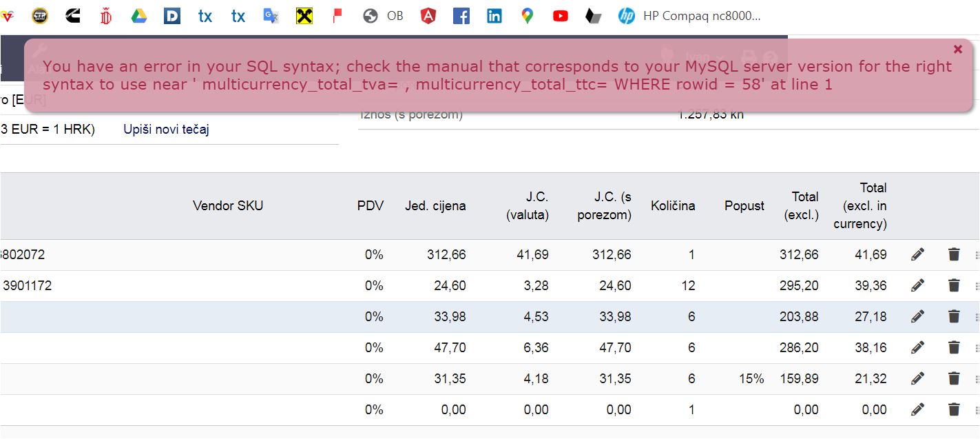Open the YouTube bookmark

pyautogui.click(x=561, y=16)
